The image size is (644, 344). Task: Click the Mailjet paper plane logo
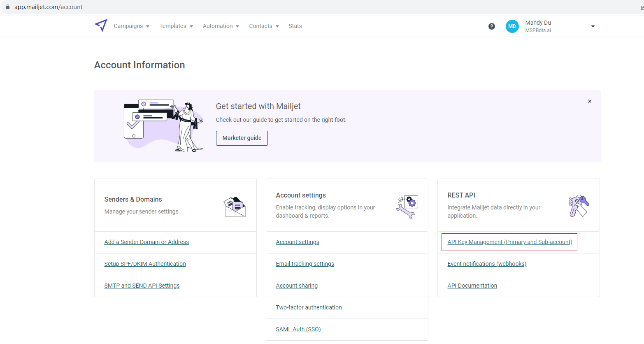pyautogui.click(x=101, y=26)
